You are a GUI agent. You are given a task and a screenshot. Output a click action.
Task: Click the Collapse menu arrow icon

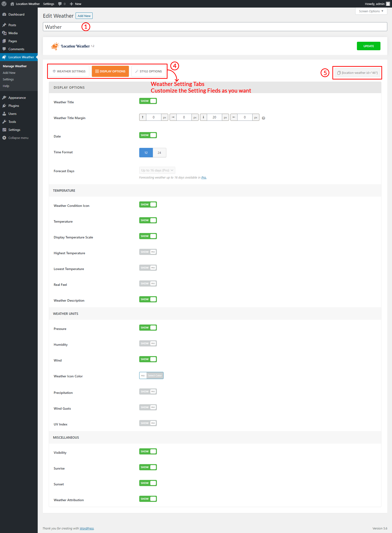point(4,138)
